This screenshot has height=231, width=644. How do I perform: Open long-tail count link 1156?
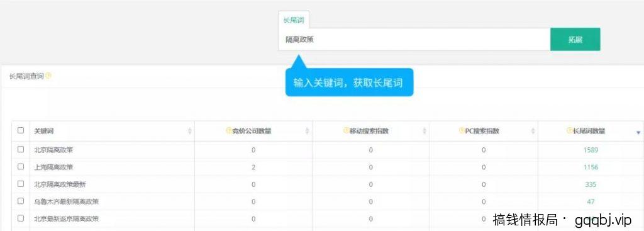(591, 167)
